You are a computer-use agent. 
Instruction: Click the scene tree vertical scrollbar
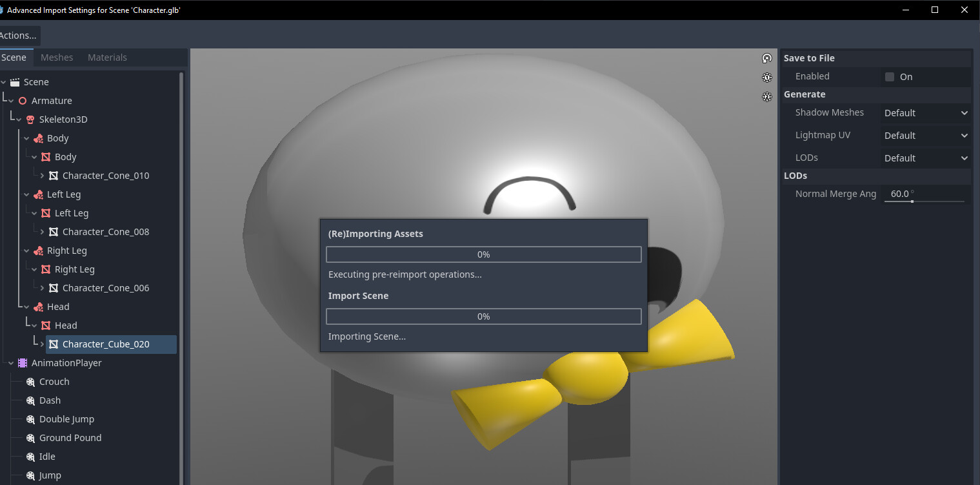(x=181, y=278)
